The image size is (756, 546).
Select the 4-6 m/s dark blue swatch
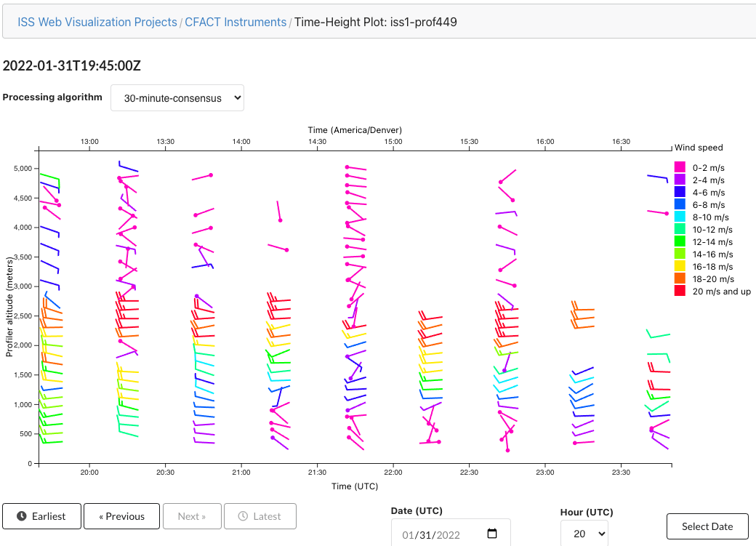click(680, 192)
